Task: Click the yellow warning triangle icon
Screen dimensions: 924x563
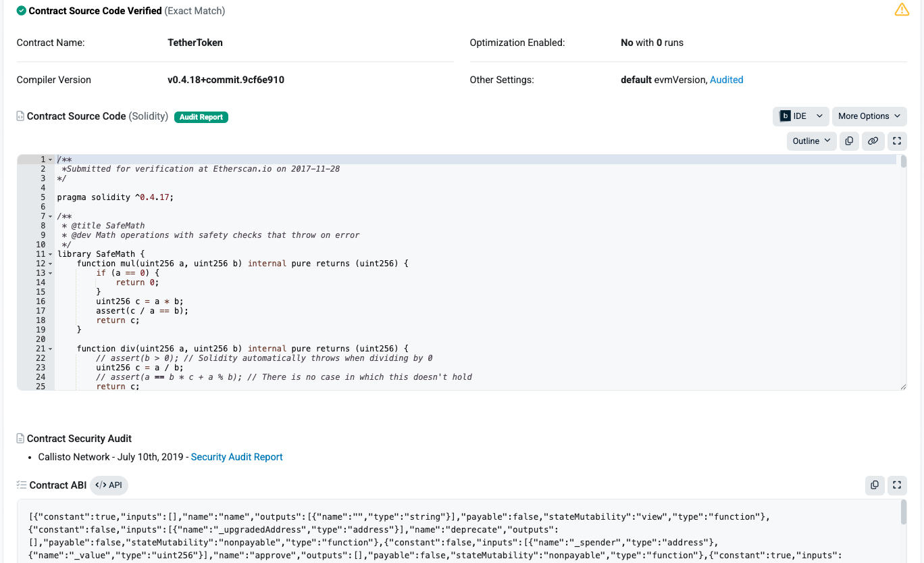Action: tap(902, 9)
